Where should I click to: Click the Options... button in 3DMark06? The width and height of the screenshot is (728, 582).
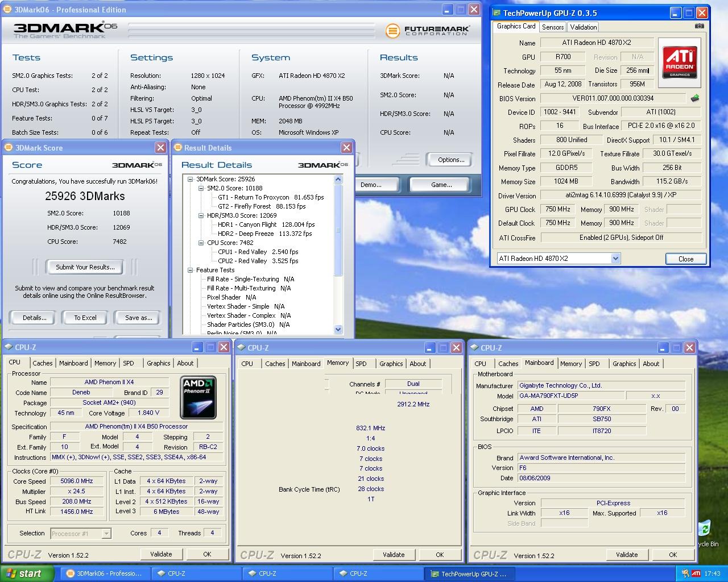pyautogui.click(x=451, y=160)
